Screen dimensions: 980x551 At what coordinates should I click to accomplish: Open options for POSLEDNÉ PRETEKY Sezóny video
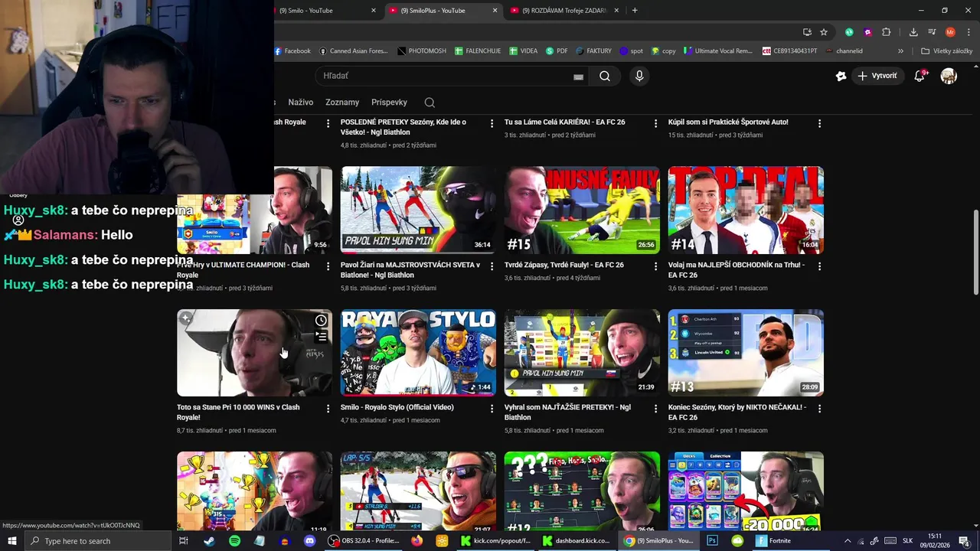[492, 123]
